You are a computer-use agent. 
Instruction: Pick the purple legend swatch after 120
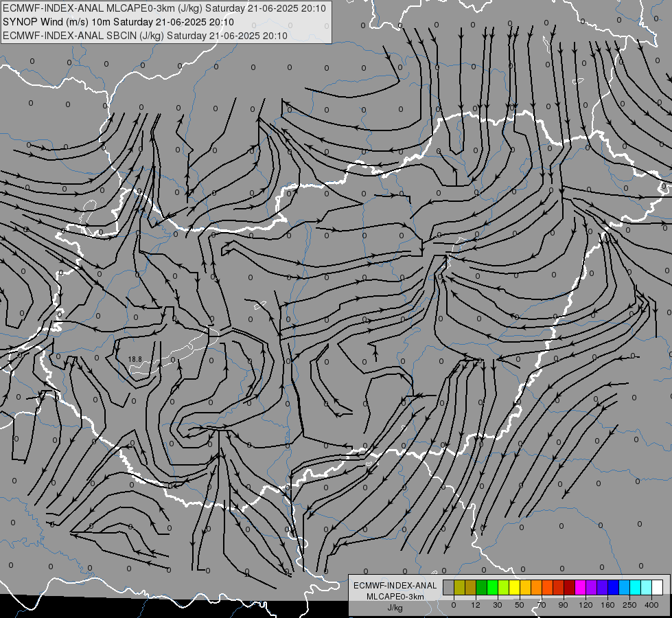coord(592,587)
